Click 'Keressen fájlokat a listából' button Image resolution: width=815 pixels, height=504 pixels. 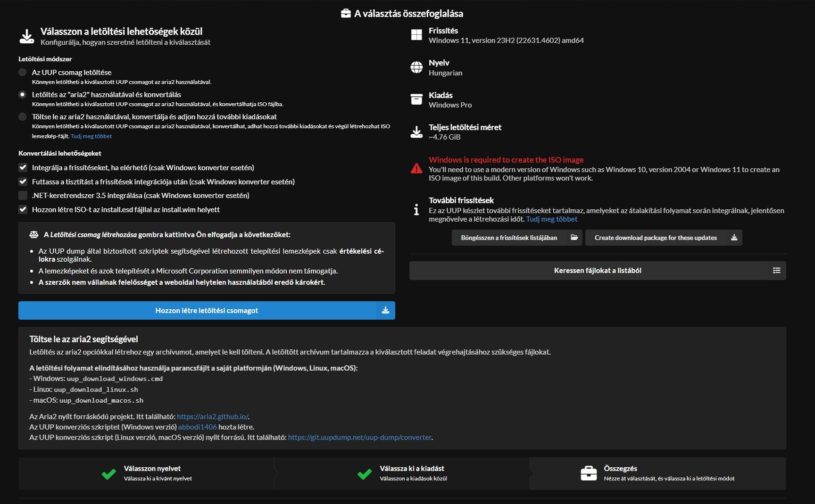coord(598,271)
